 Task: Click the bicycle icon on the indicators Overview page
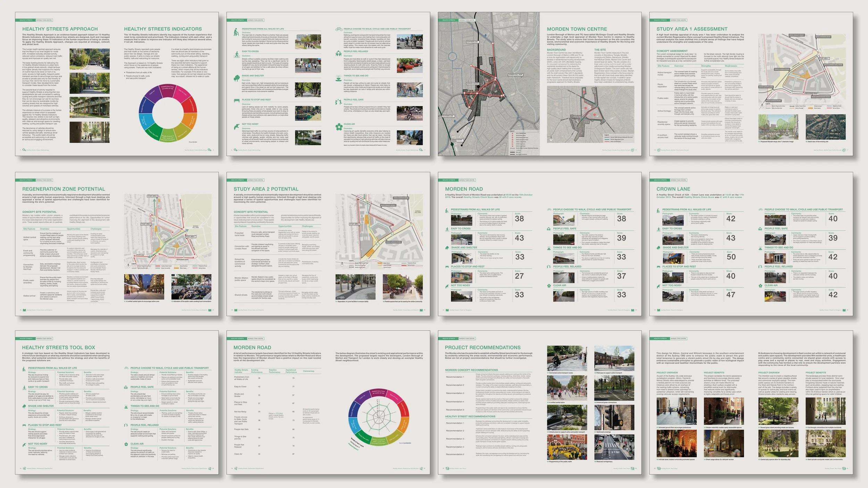pos(339,29)
